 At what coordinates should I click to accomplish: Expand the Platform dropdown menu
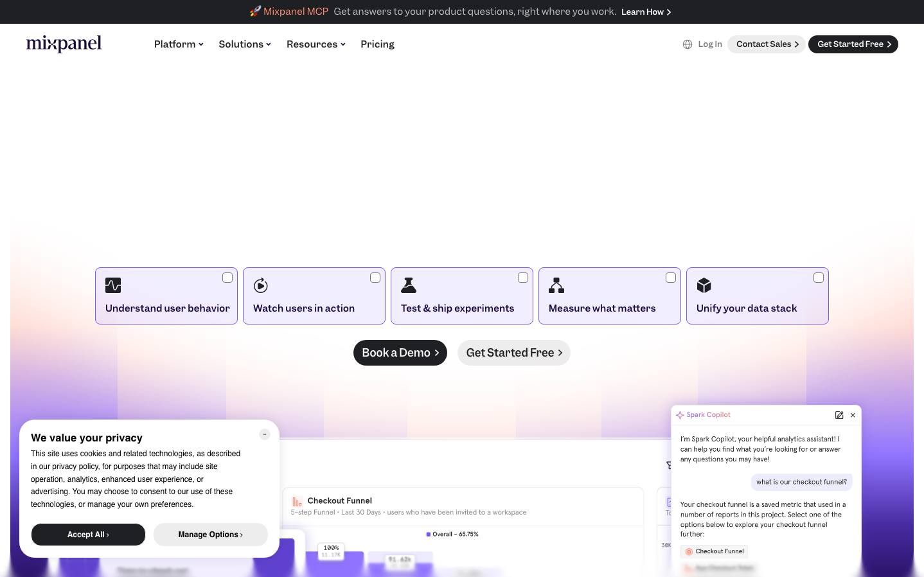[x=179, y=44]
